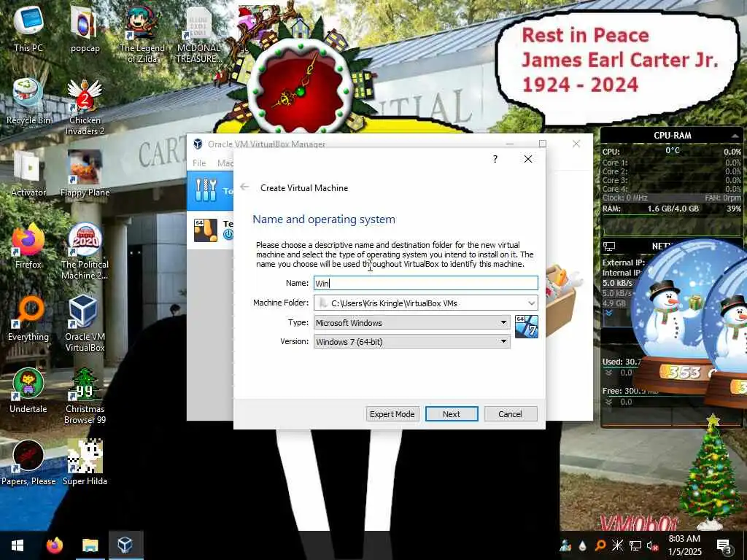Open File Explorer from the taskbar
The width and height of the screenshot is (747, 560).
[x=90, y=545]
